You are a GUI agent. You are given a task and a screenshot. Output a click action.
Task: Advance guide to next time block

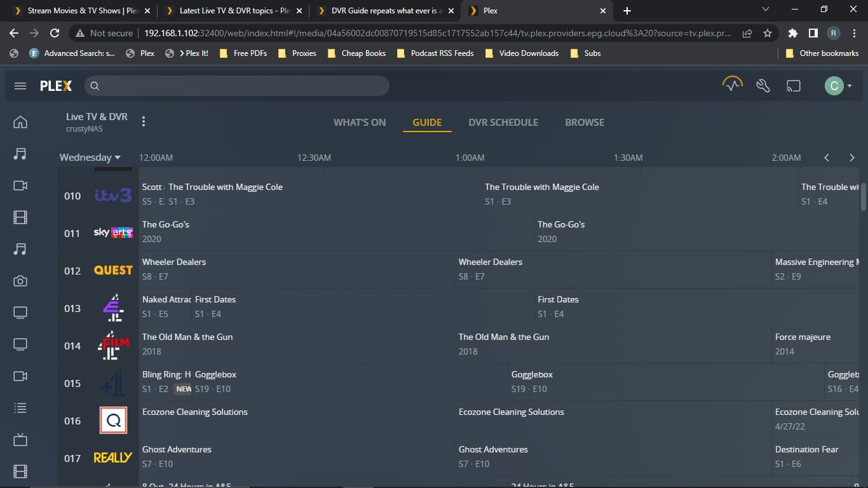[x=852, y=158]
